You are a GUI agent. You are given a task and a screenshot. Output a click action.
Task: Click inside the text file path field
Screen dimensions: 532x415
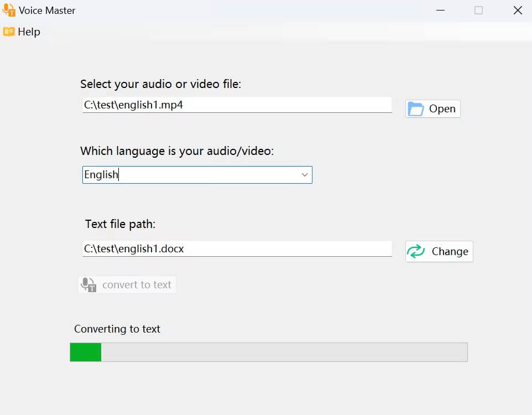point(237,248)
